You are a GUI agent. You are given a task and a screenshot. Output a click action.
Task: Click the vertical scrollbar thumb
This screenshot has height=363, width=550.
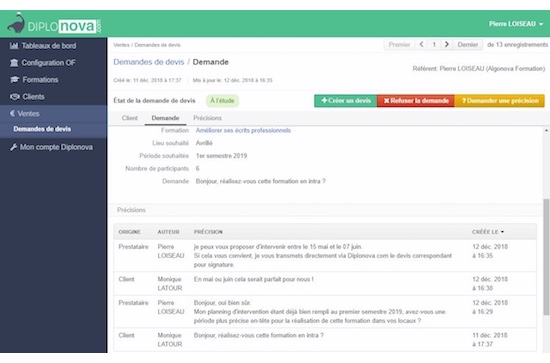546,257
